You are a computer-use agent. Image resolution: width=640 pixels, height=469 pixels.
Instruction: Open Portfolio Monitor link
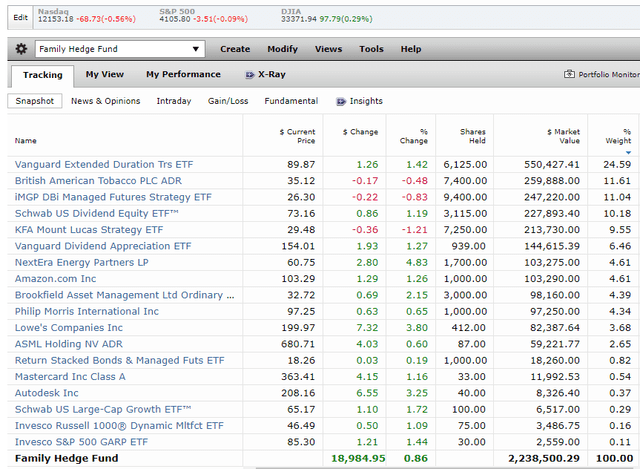click(609, 74)
